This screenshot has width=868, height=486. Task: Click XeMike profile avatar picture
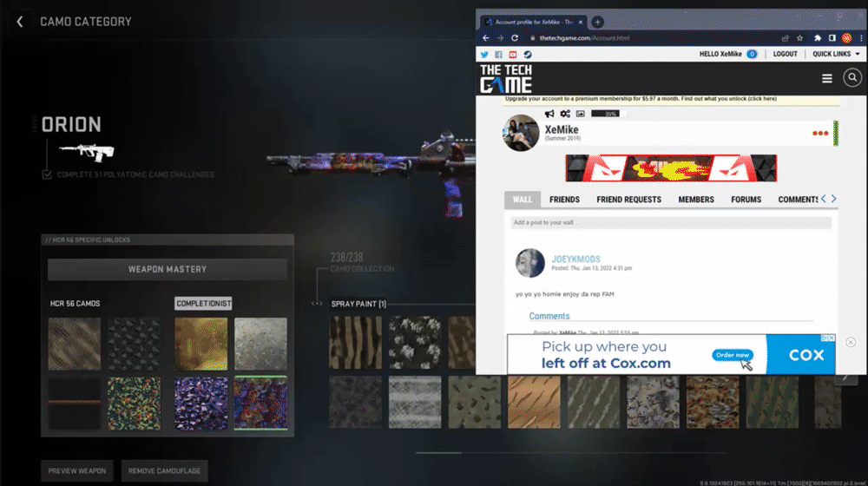tap(520, 133)
